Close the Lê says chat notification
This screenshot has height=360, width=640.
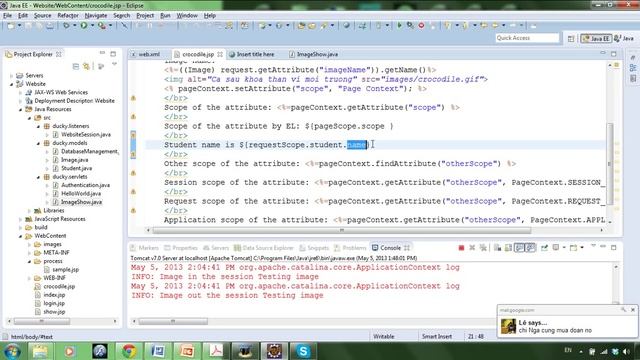click(x=633, y=310)
